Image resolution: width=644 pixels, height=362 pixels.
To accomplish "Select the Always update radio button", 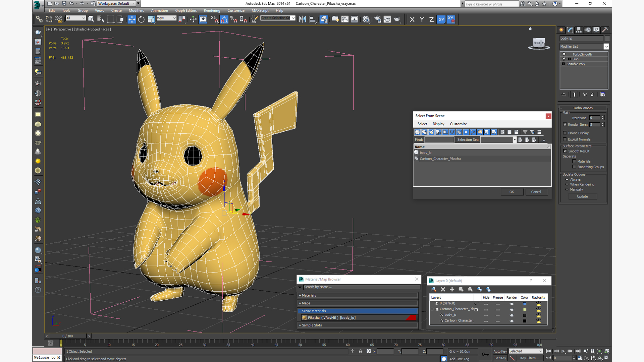I will point(567,179).
